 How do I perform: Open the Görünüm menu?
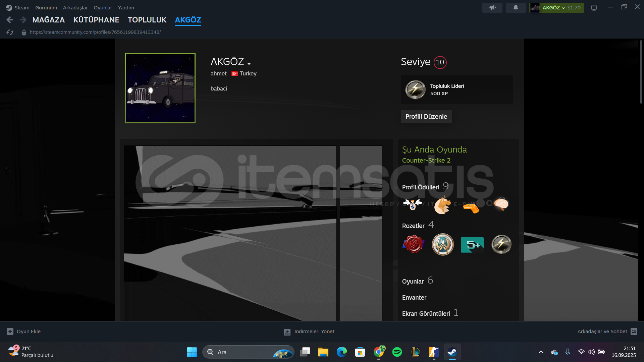pyautogui.click(x=46, y=7)
